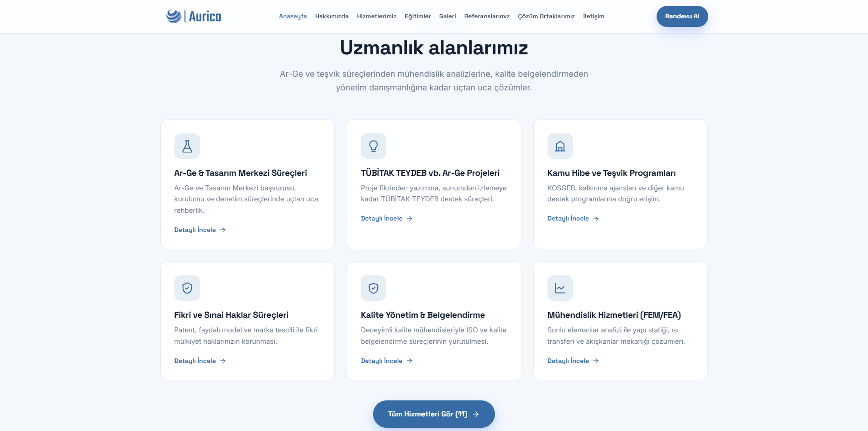Click arrow next to Detaylı İncele in Fikri ve Sınai card
This screenshot has height=431, width=868.
click(x=223, y=361)
